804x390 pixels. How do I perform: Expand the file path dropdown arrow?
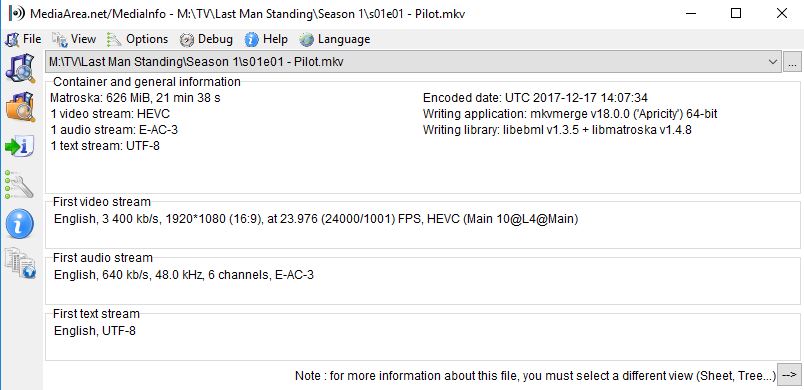tap(773, 62)
